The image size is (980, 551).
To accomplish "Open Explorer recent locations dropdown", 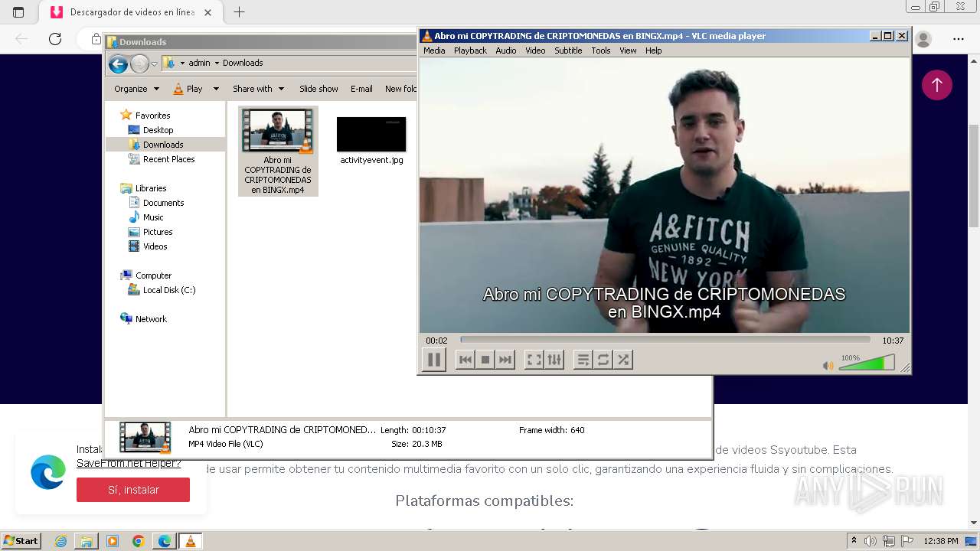I will click(154, 64).
